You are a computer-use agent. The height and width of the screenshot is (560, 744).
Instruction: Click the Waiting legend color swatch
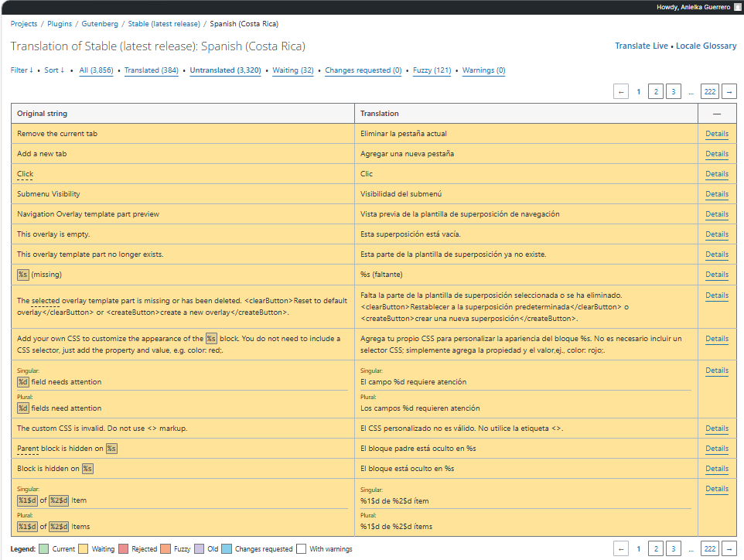pos(83,549)
